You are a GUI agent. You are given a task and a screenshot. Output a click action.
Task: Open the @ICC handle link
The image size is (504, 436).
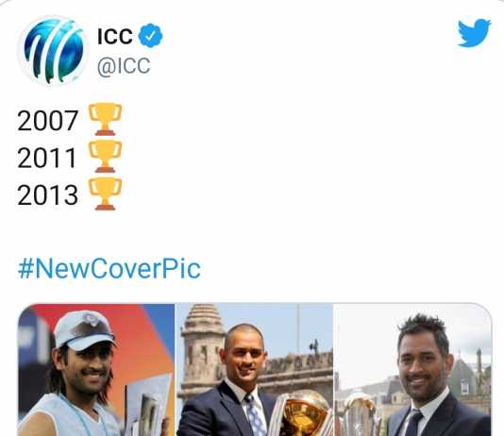click(124, 66)
